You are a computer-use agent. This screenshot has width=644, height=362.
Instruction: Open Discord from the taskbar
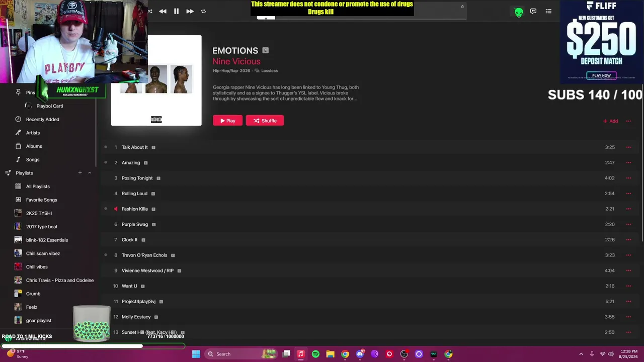360,354
